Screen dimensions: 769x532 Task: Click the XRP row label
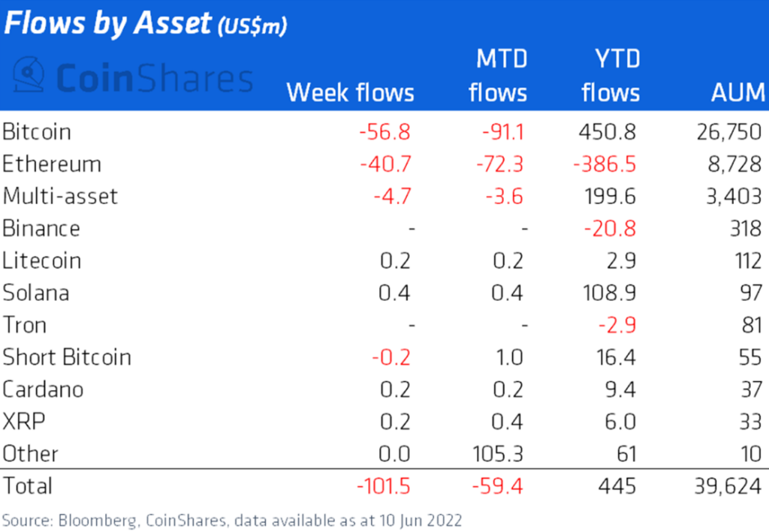[24, 422]
